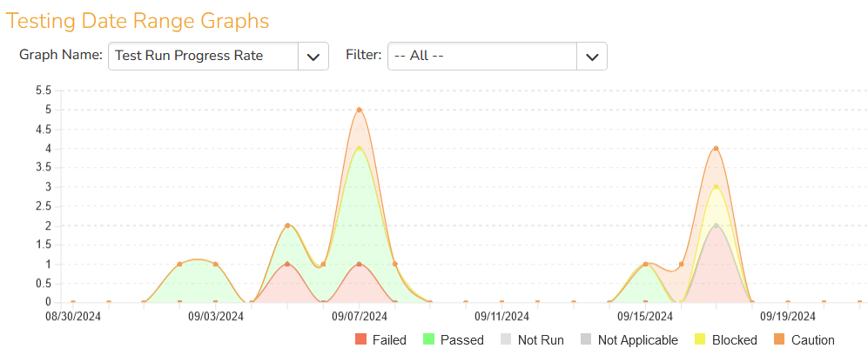The width and height of the screenshot is (868, 355).
Task: Click the peak data point at value 5
Action: (x=359, y=110)
